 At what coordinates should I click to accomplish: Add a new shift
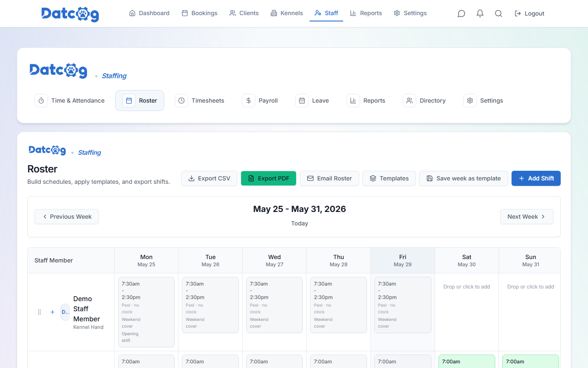point(536,178)
